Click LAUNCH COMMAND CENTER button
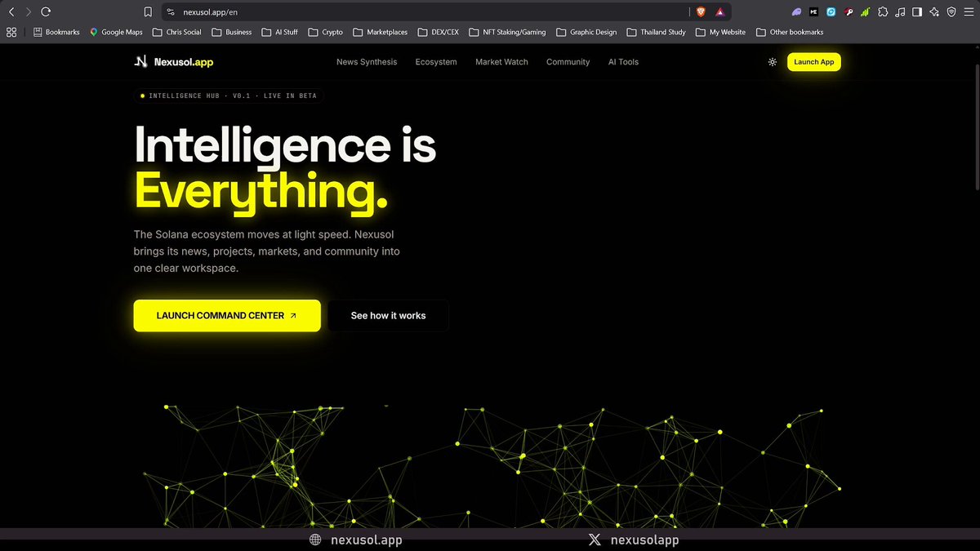Image resolution: width=980 pixels, height=551 pixels. click(227, 315)
